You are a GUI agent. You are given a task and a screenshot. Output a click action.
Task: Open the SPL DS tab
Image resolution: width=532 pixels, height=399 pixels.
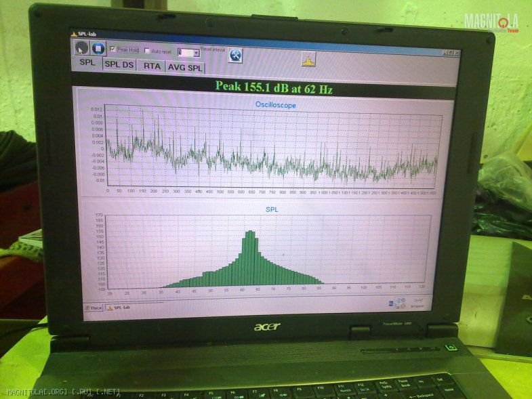pos(119,66)
